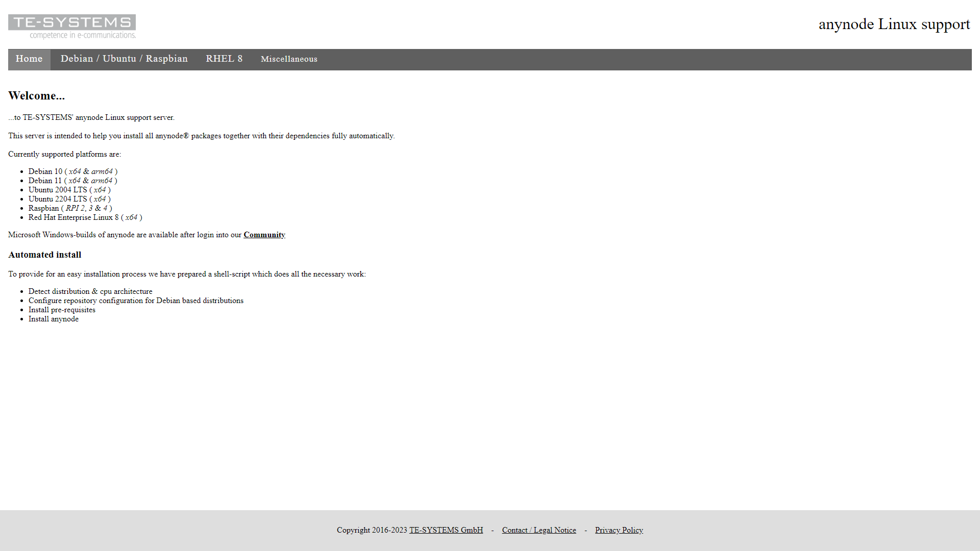Click the TE-SYSTEMS logo image
Viewport: 980px width, 551px height.
[x=72, y=27]
